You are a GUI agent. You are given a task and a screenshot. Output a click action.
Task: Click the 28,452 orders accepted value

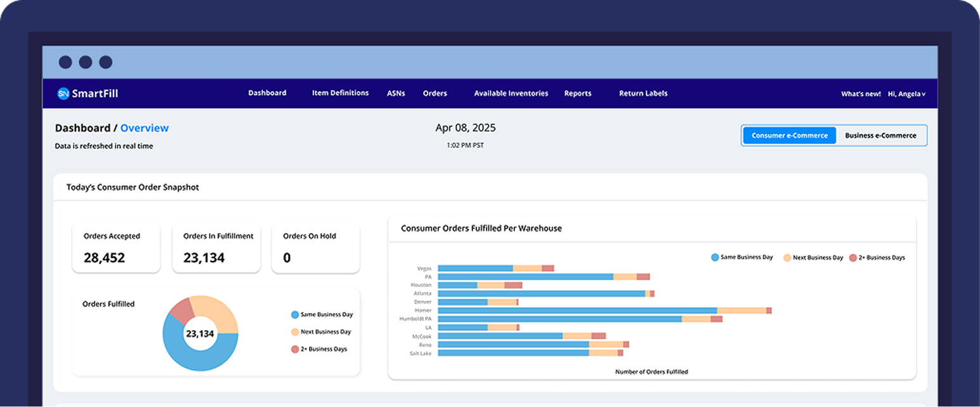pos(105,258)
